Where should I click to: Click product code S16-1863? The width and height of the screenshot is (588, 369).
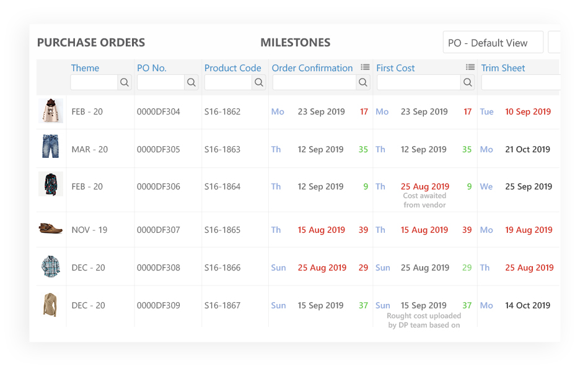click(x=222, y=149)
